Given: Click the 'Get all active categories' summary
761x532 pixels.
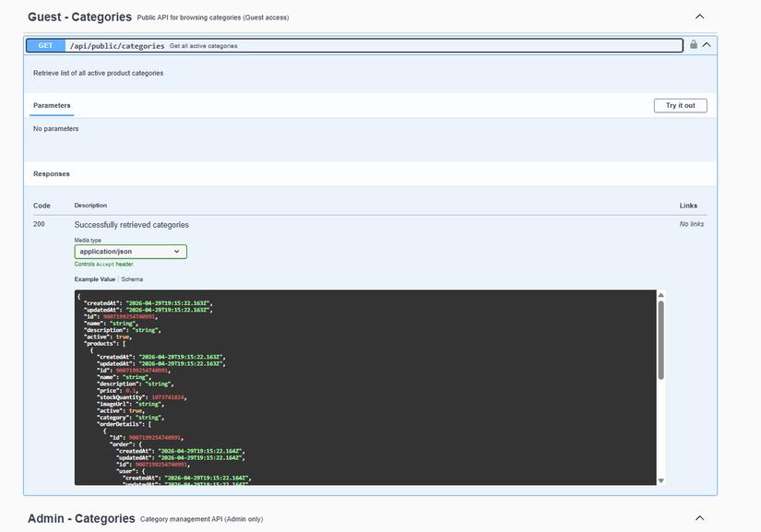Looking at the screenshot, I should [x=203, y=46].
